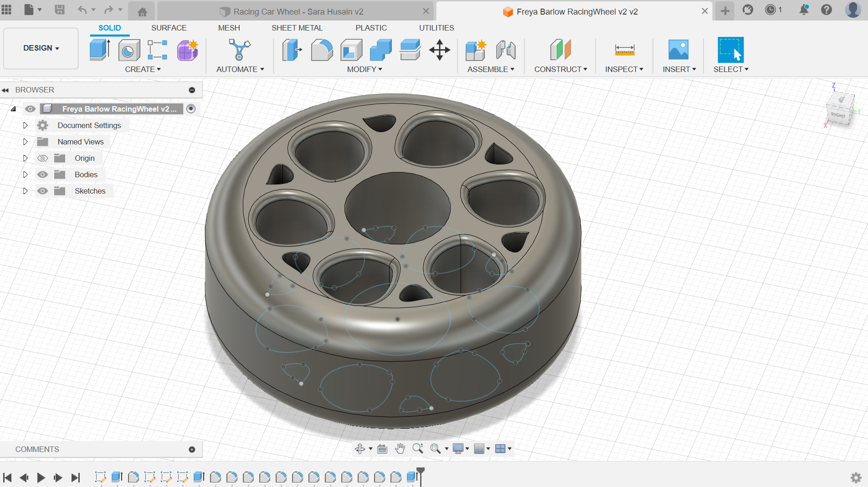Image resolution: width=868 pixels, height=487 pixels.
Task: Select the Extrude tool icon
Action: (x=100, y=50)
